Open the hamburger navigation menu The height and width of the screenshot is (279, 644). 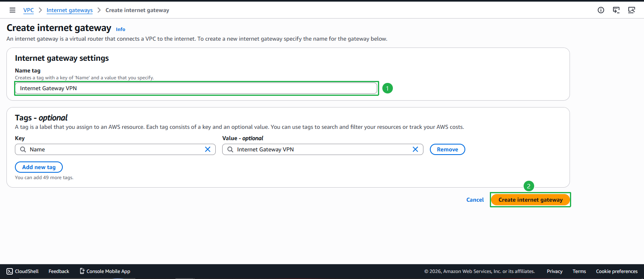[x=12, y=10]
